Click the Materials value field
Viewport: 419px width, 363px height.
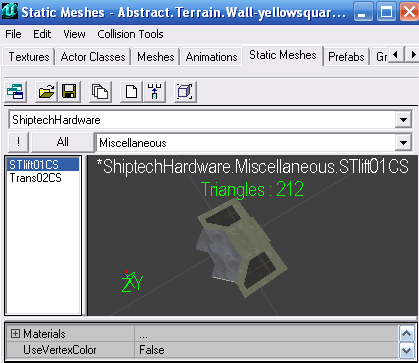point(266,334)
